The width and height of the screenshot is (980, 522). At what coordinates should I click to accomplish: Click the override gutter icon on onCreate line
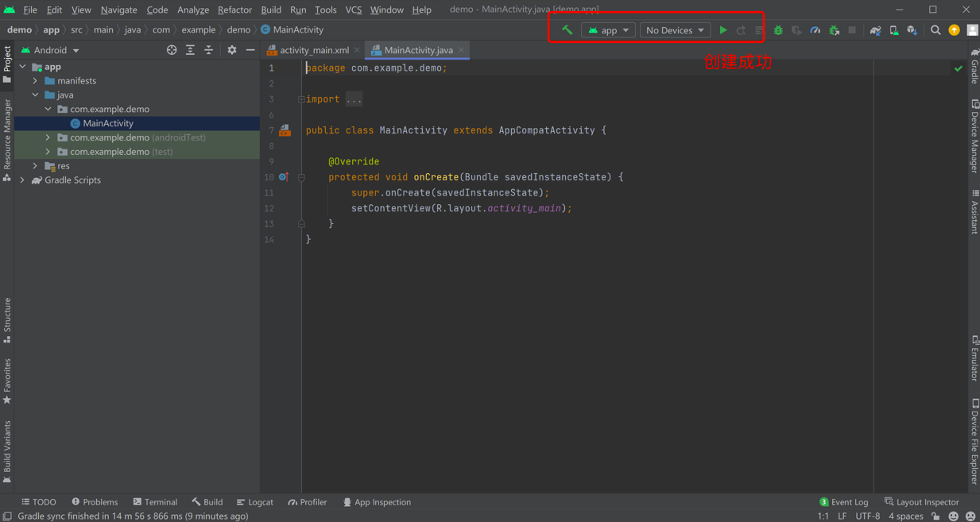coord(283,177)
